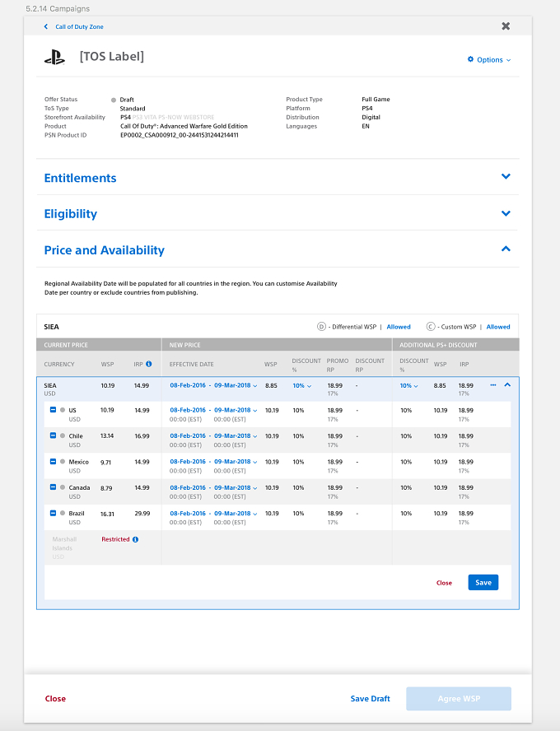Expand the Eligibility section

pos(506,213)
